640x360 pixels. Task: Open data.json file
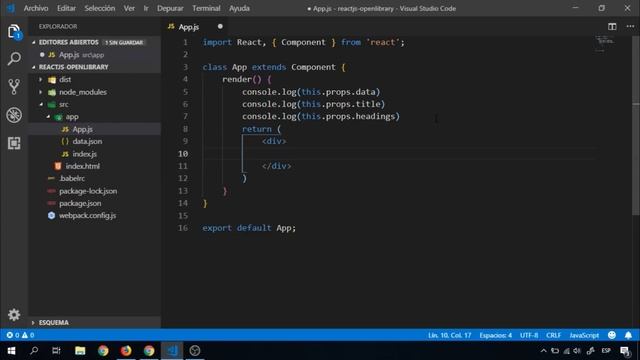pyautogui.click(x=94, y=141)
